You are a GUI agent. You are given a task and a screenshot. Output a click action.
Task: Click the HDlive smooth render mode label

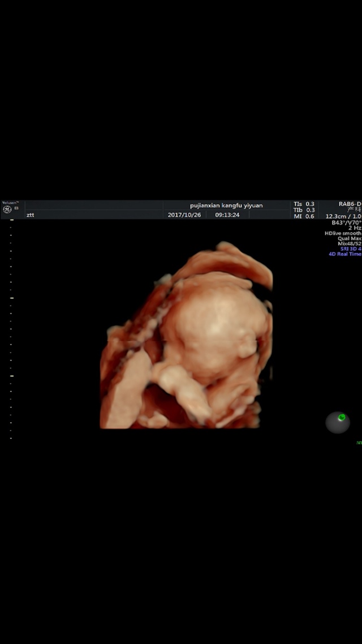pyautogui.click(x=343, y=233)
